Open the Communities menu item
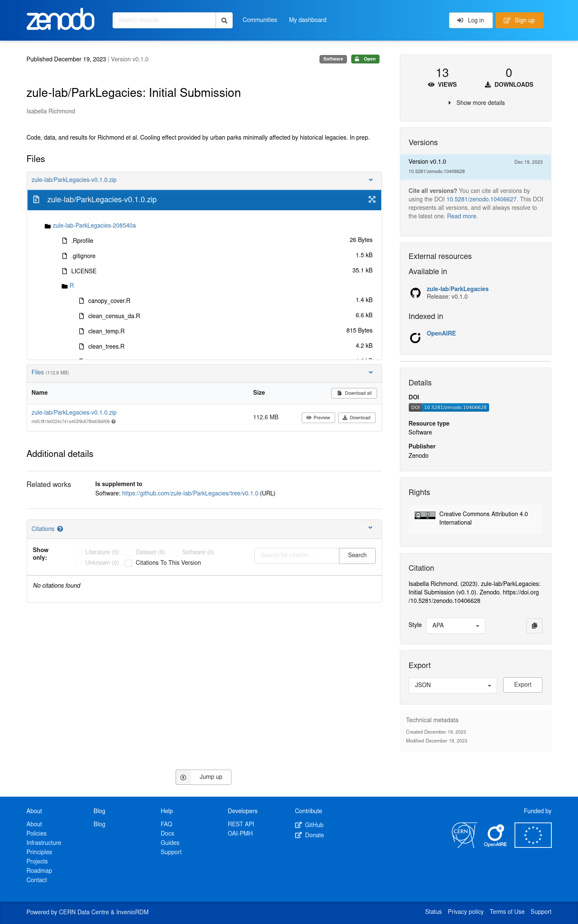Screen dimensions: 578x924 [259, 20]
